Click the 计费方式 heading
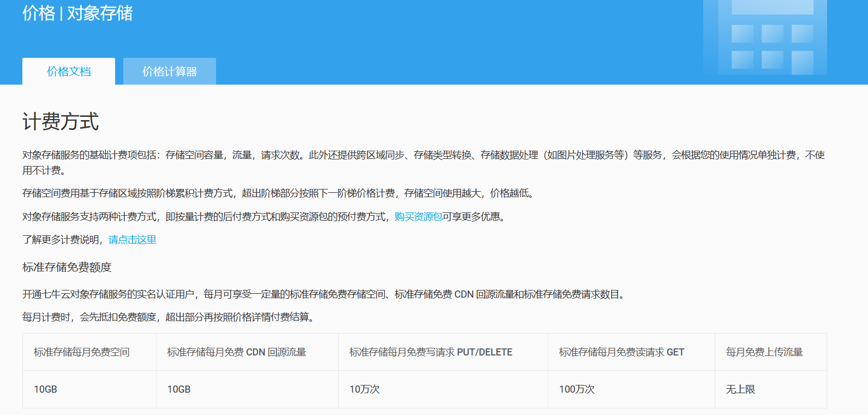The width and height of the screenshot is (868, 415). pos(61,121)
